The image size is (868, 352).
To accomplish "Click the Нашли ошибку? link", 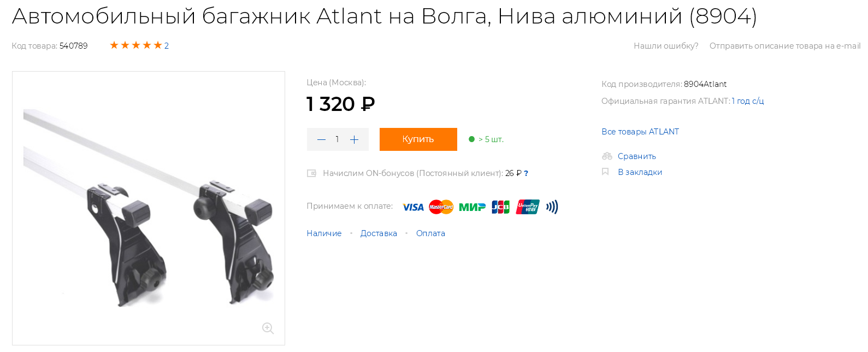I will (666, 46).
